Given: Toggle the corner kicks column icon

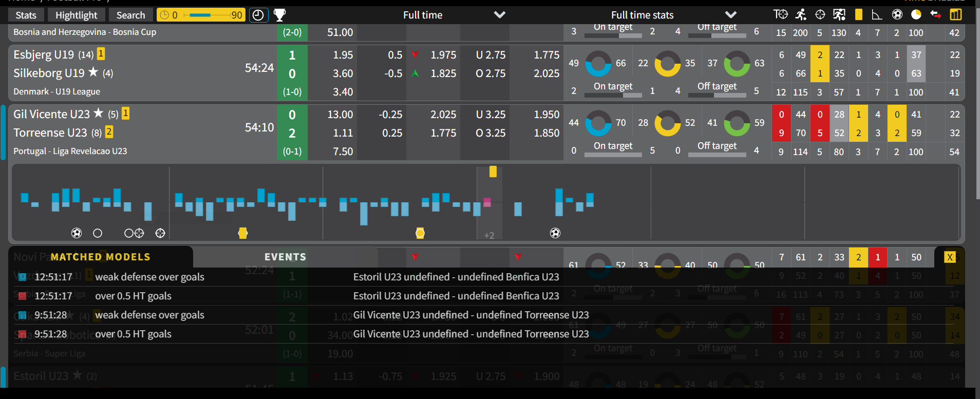Looking at the screenshot, I should pos(877,14).
